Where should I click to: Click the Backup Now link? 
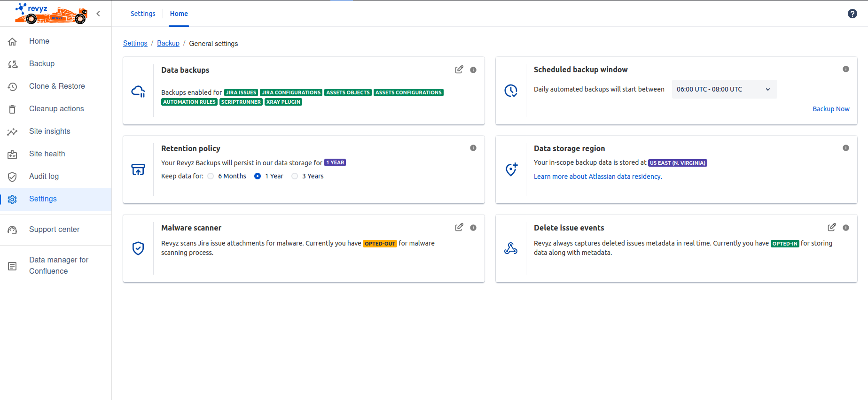pos(830,109)
